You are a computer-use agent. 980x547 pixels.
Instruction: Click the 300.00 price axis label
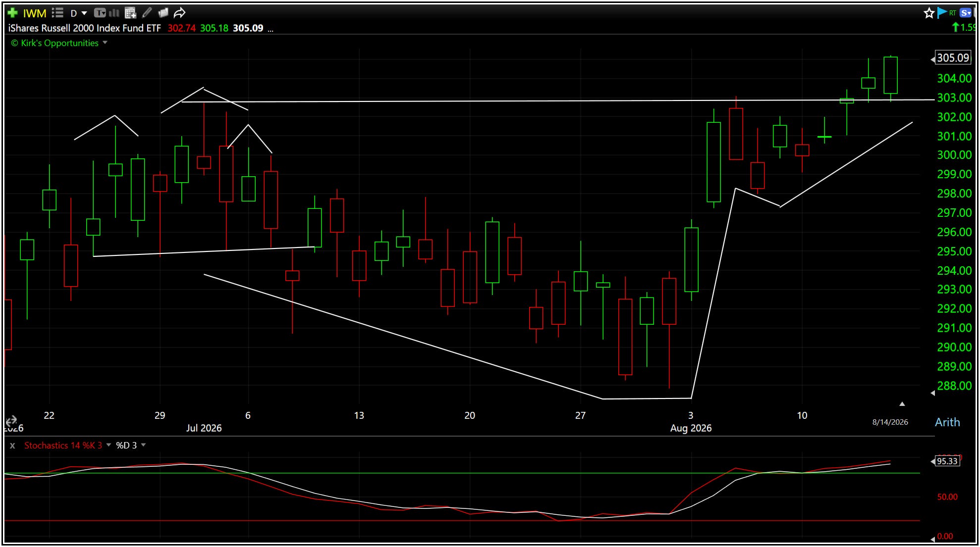954,155
